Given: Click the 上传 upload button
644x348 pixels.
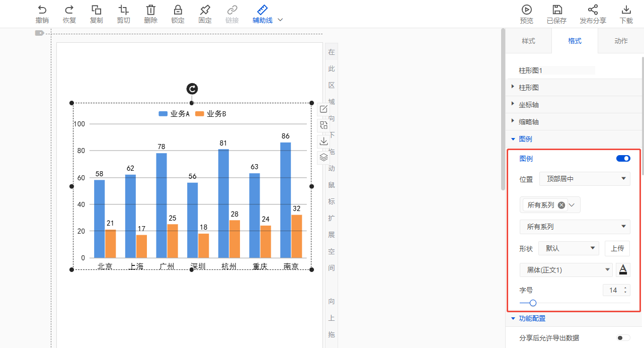Looking at the screenshot, I should pos(617,248).
